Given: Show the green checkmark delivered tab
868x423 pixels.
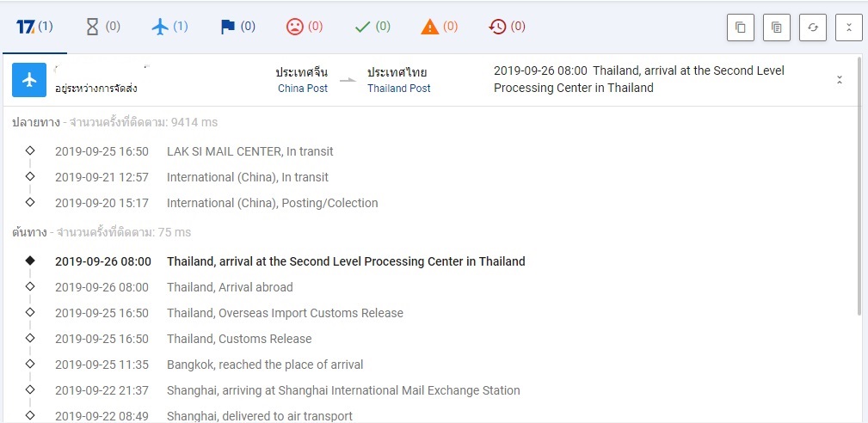Looking at the screenshot, I should pos(372,27).
